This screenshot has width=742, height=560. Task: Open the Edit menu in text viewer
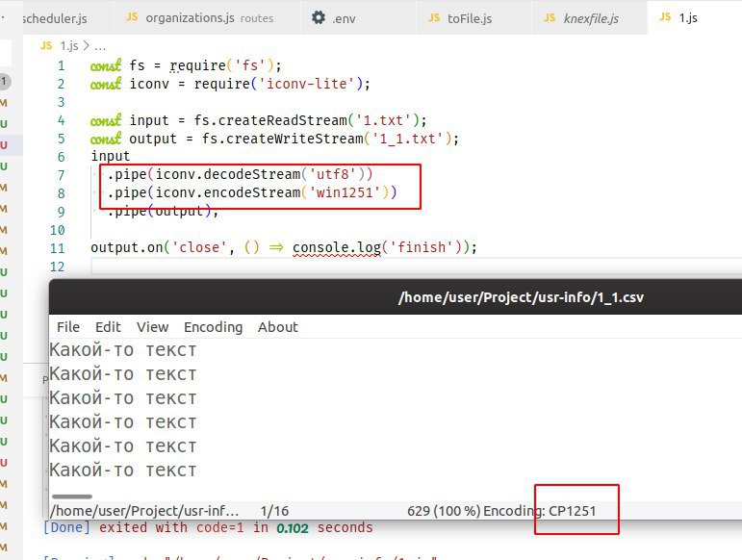[x=108, y=327]
